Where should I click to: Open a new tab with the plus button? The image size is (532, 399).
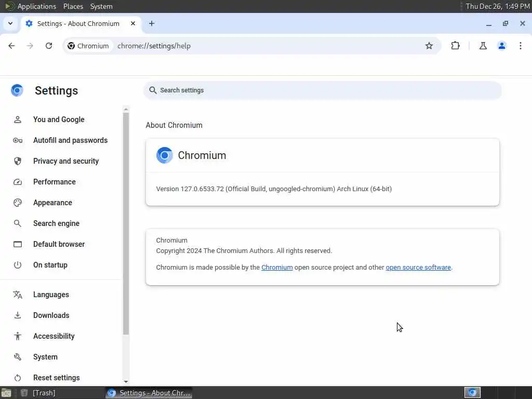[152, 23]
